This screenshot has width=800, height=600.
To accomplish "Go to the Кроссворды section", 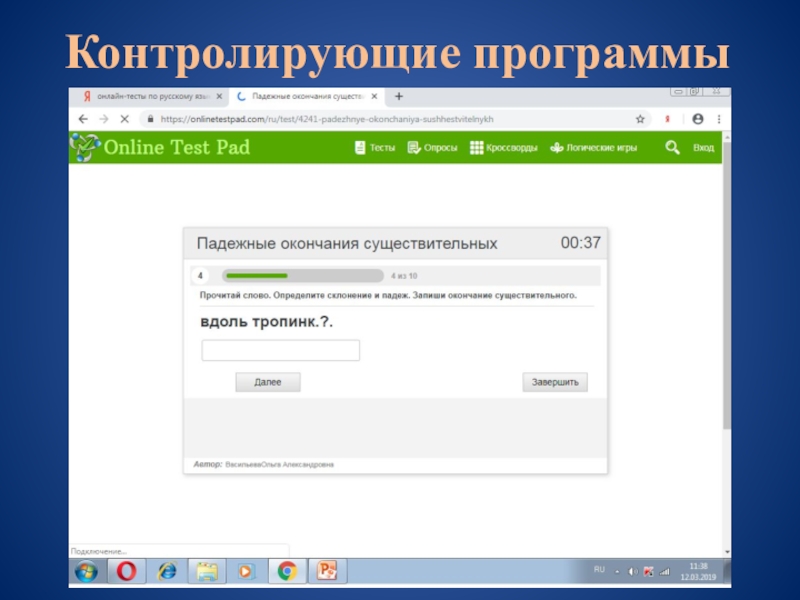I will (504, 148).
